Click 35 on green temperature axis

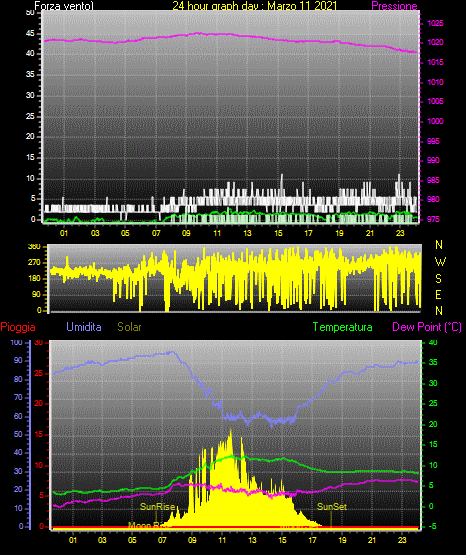(x=433, y=362)
